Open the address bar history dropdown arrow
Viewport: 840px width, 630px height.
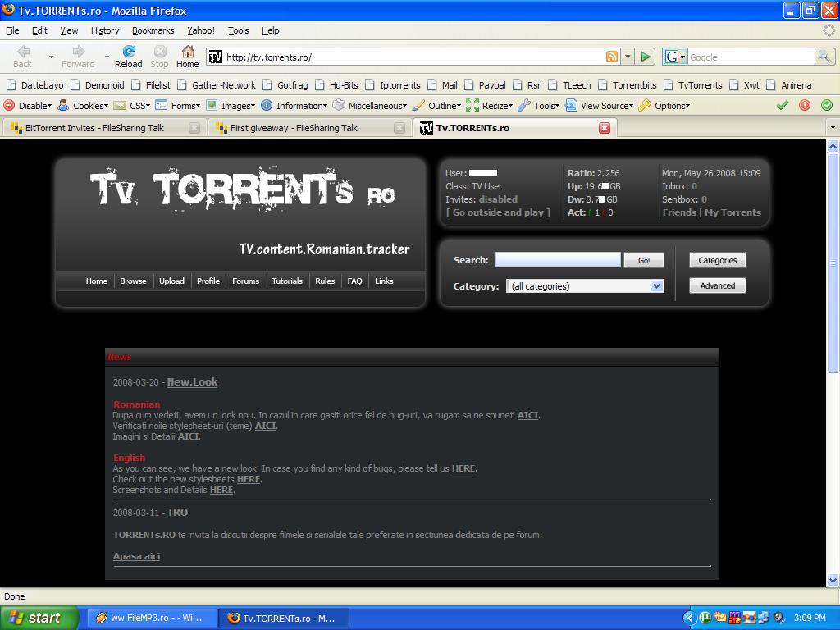(628, 57)
